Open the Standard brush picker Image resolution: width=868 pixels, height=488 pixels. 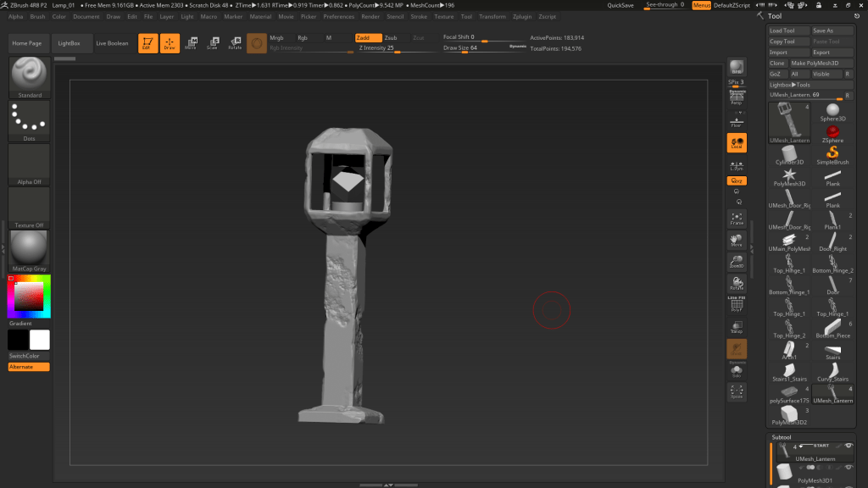point(30,76)
